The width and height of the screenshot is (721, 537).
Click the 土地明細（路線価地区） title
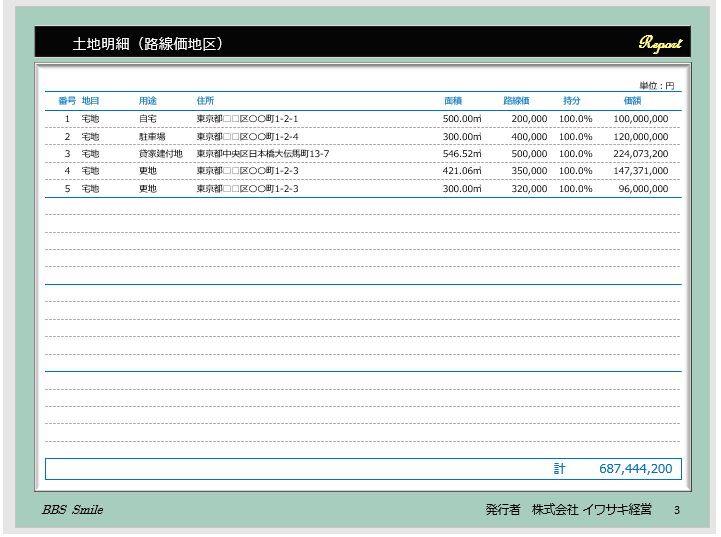click(148, 44)
